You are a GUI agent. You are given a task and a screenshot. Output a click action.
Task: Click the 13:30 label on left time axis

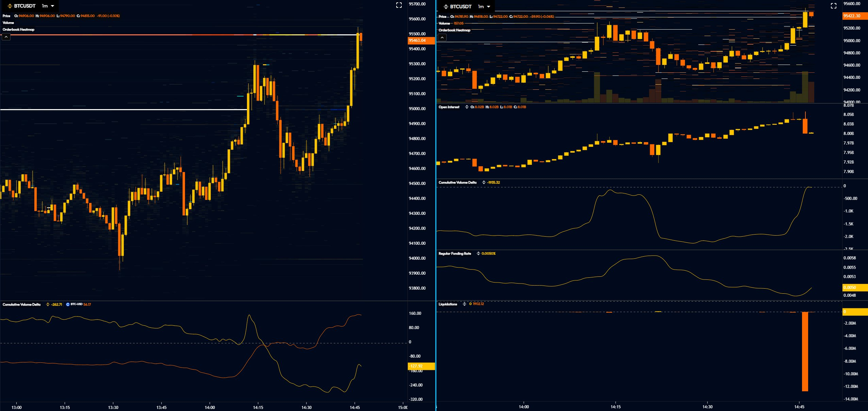[113, 407]
